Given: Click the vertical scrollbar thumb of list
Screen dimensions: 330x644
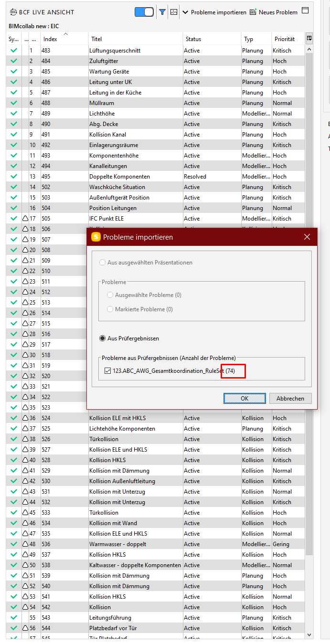Looking at the screenshot, I should point(309,304).
